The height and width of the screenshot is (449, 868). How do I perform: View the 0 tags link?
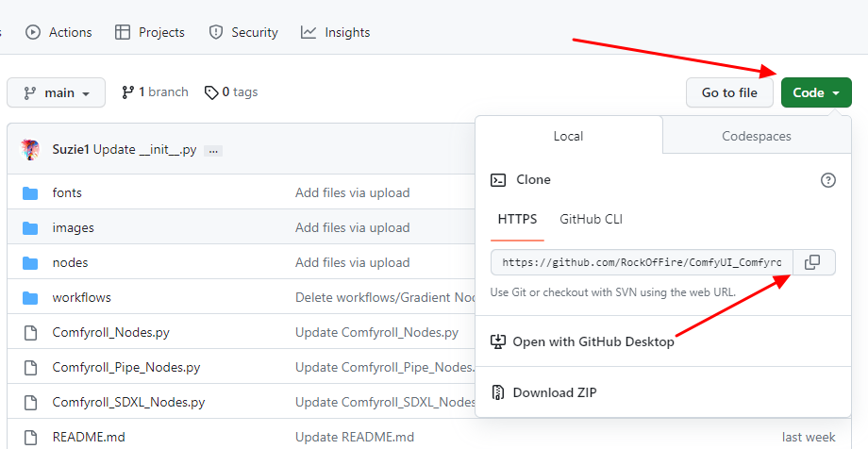[x=231, y=91]
